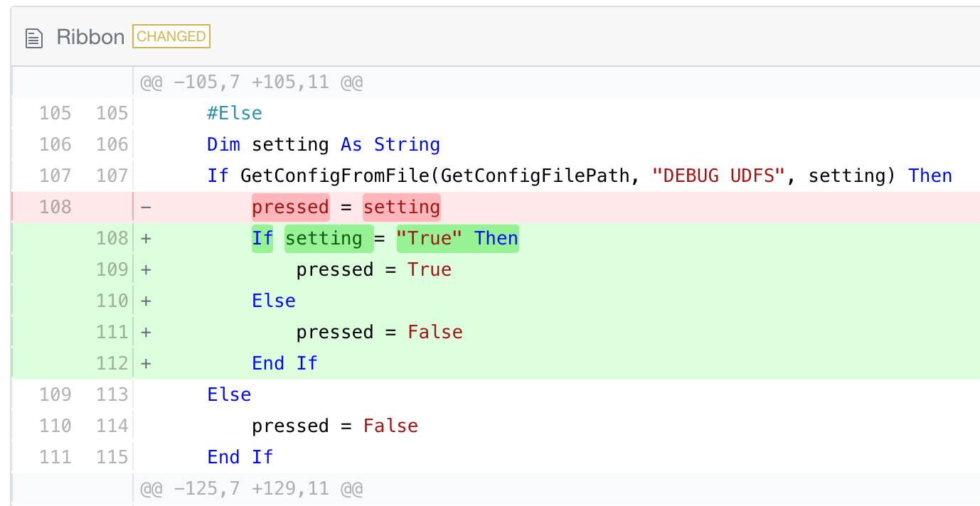The width and height of the screenshot is (980, 506).
Task: Click the minus marker on removed line 108
Action: pos(146,207)
